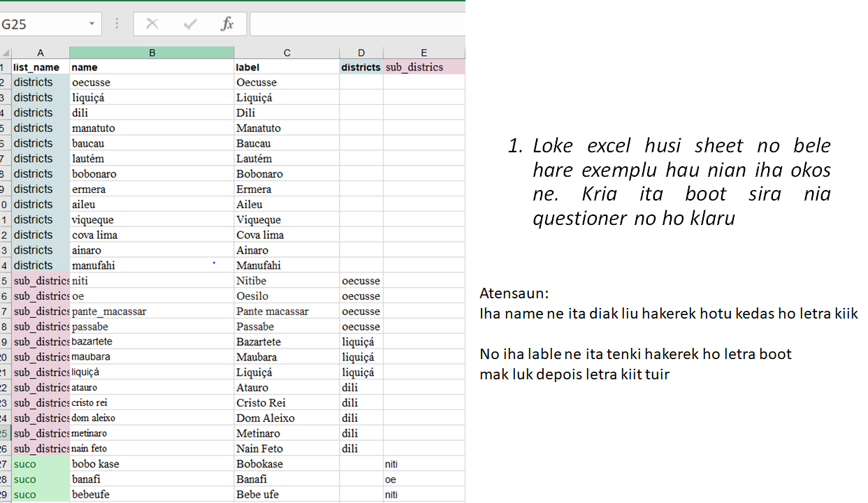
Task: Select name cell pante_macassar
Action: [x=152, y=311]
